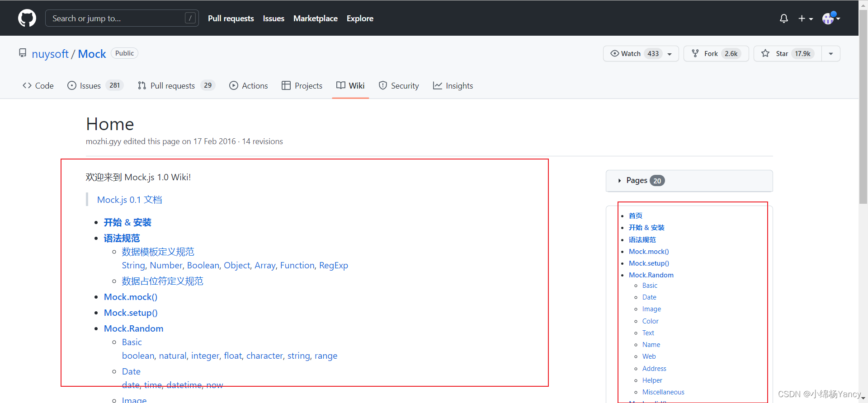Image resolution: width=868 pixels, height=403 pixels.
Task: Focus the Search or jump to field
Action: coord(122,18)
